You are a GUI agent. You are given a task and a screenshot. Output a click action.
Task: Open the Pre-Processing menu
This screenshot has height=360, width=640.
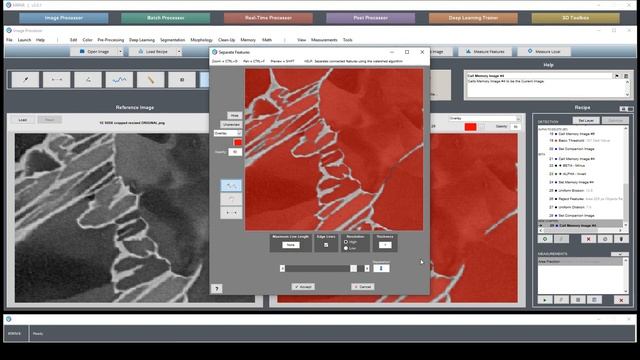tap(111, 40)
